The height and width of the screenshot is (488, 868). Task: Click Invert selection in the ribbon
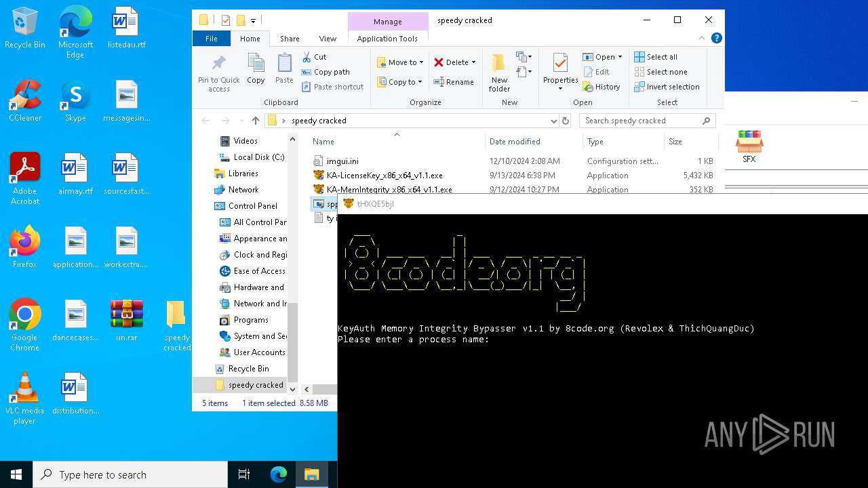tap(667, 87)
